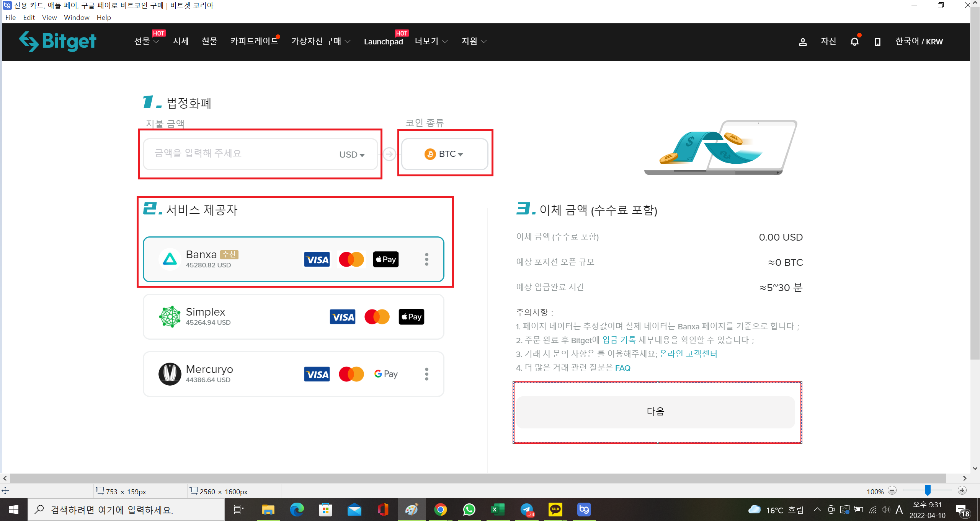980x521 pixels.
Task: Launch Microsoft Edge from the taskbar
Action: (297, 510)
